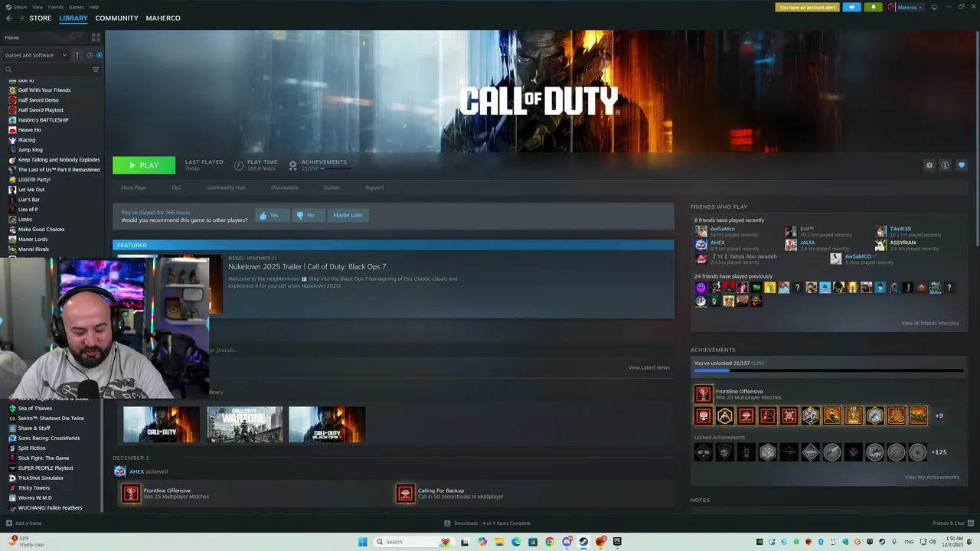Open the announcements megaphone button

click(x=851, y=7)
